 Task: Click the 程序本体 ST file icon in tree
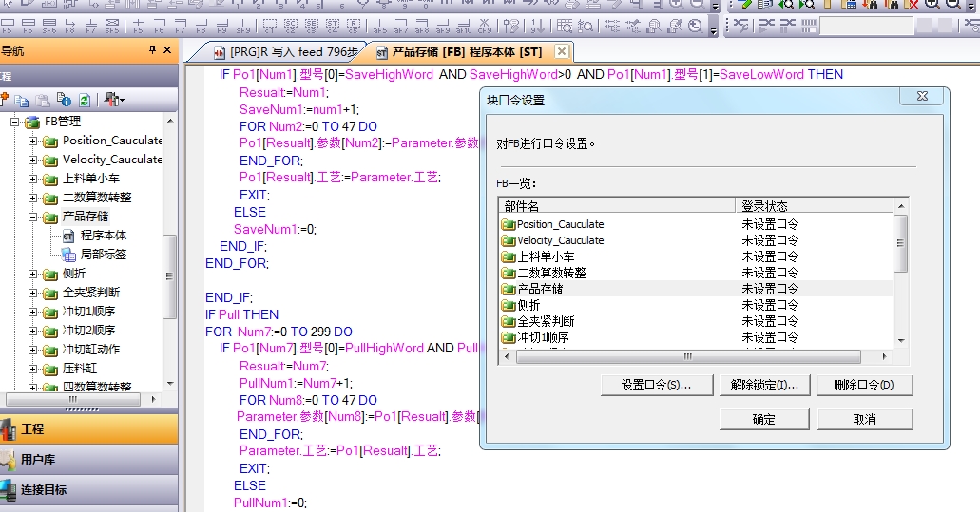[68, 236]
